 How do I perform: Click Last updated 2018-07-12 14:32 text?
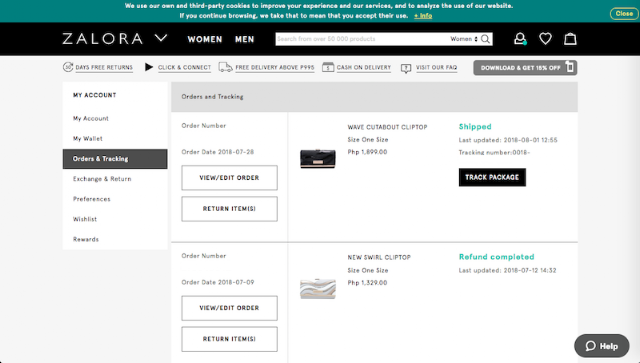507,270
